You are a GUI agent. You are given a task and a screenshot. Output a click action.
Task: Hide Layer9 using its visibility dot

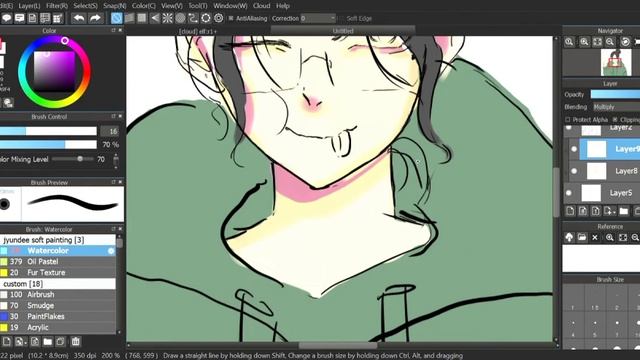[574, 149]
